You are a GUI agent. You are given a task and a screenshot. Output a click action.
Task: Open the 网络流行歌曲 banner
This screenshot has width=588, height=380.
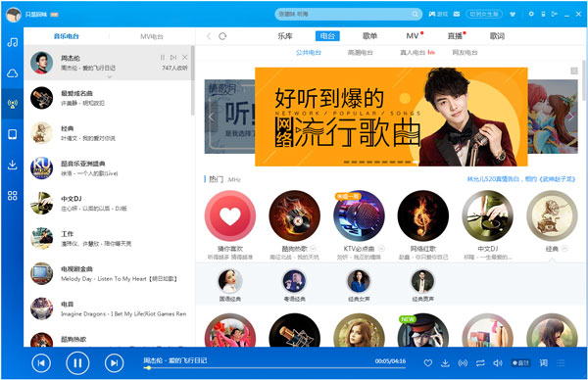(x=391, y=117)
